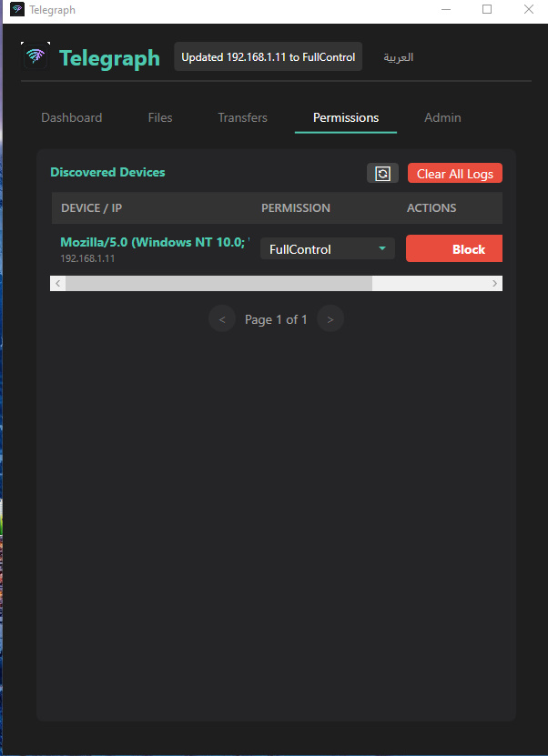This screenshot has width=548, height=756.
Task: Click the Telegraph heading text
Action: coord(109,58)
